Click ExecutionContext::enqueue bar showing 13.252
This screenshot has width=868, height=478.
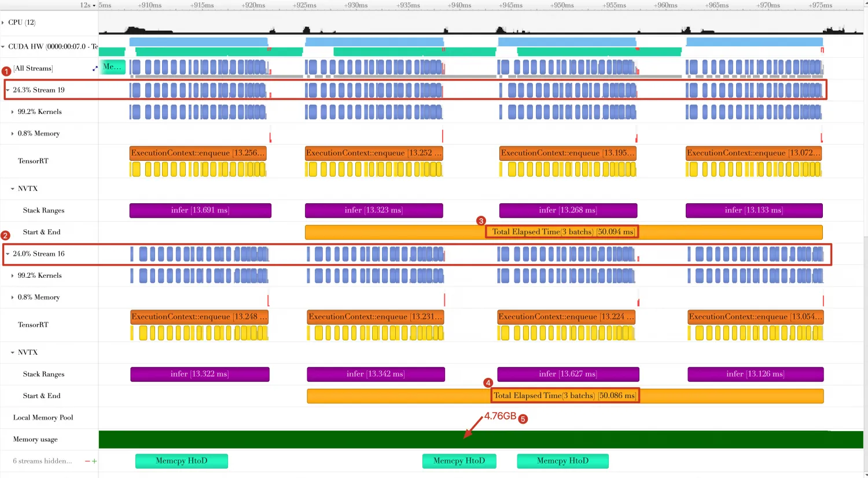[x=374, y=153]
